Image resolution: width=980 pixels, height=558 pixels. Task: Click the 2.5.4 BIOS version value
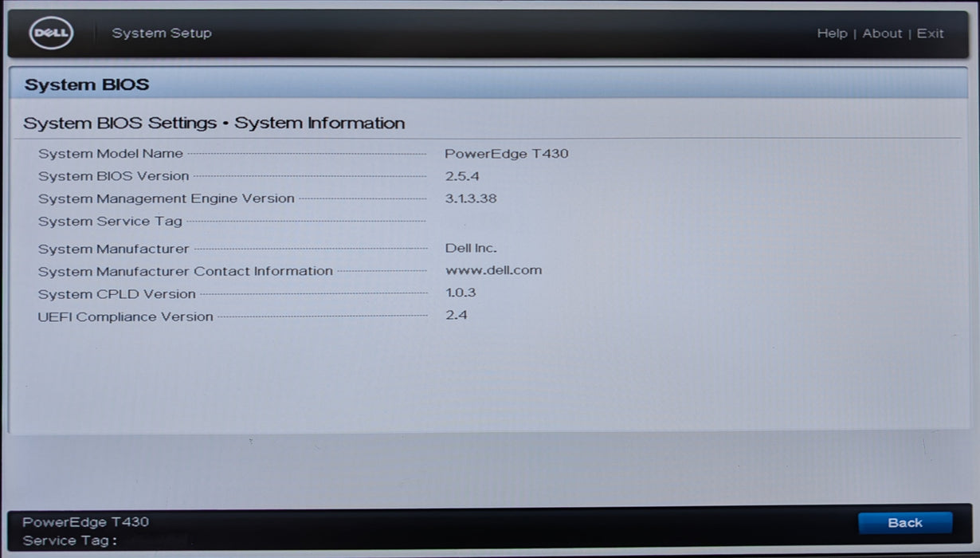(462, 176)
